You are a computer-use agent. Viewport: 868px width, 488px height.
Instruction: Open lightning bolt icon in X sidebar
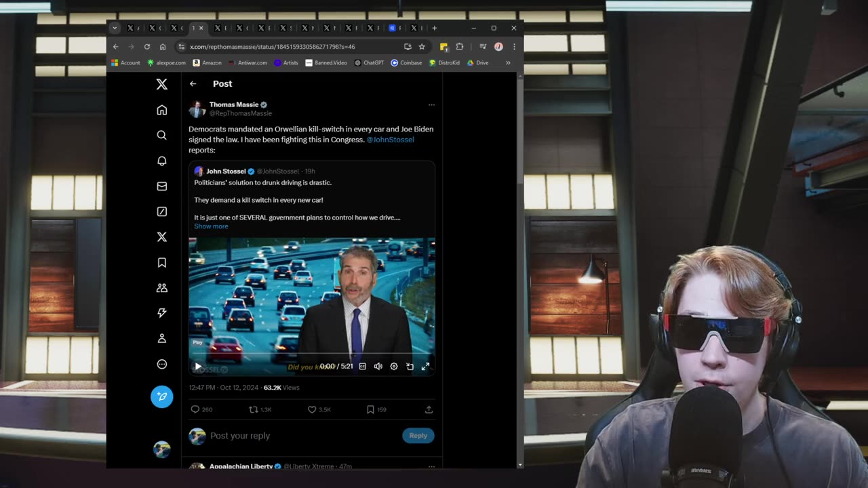(x=161, y=312)
